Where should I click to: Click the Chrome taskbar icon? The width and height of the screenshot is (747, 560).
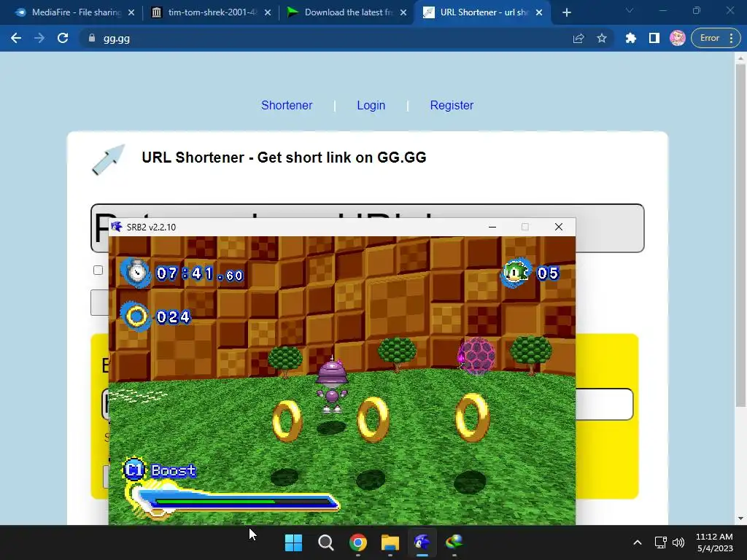point(357,542)
